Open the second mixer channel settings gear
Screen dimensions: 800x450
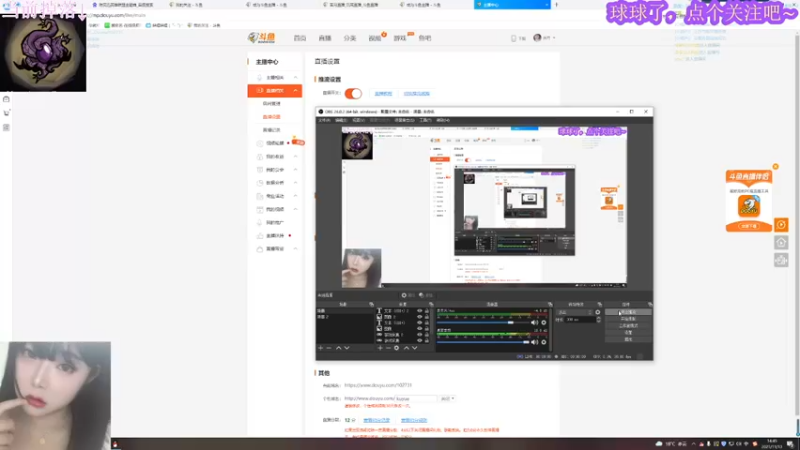pos(544,342)
